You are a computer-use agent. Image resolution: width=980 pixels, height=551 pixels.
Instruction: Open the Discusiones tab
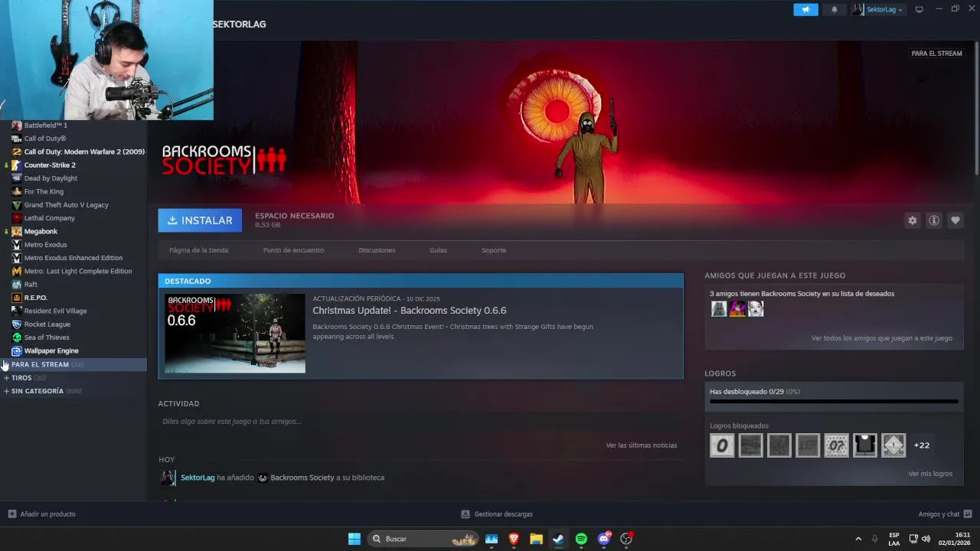tap(377, 250)
